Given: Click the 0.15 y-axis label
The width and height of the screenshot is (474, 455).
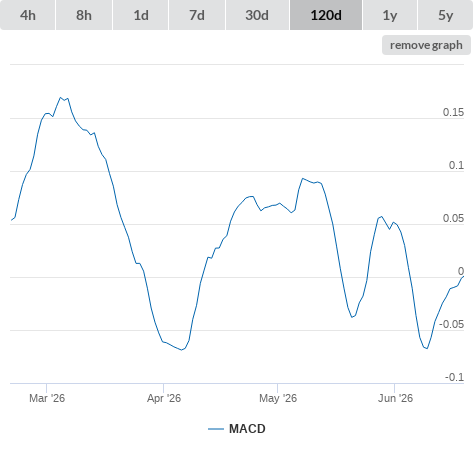Looking at the screenshot, I should pos(453,112).
